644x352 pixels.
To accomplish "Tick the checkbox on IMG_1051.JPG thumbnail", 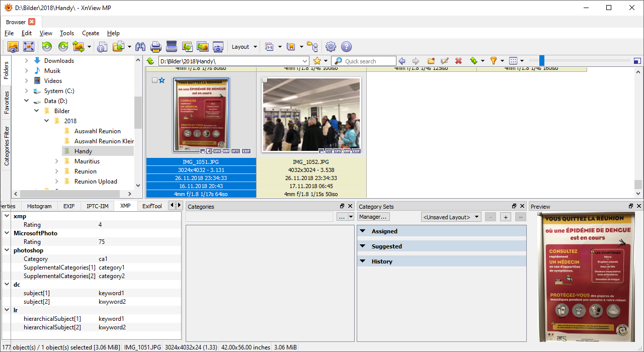I will click(155, 80).
